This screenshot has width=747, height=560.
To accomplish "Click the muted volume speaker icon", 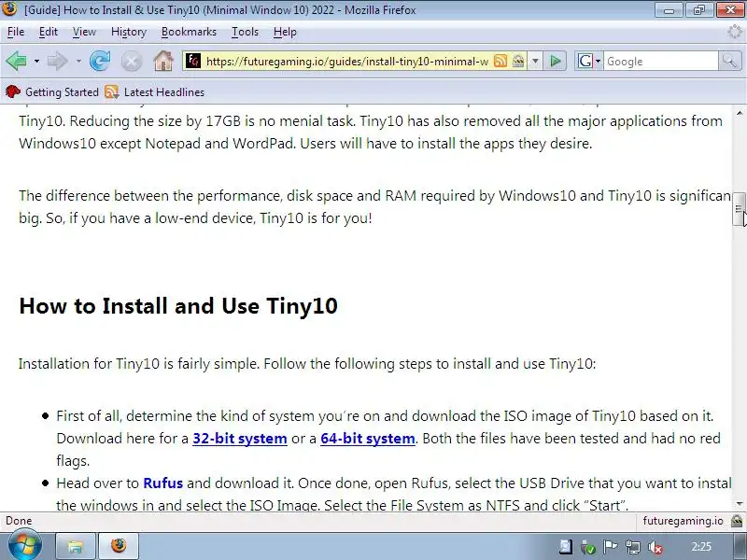I will (x=656, y=548).
